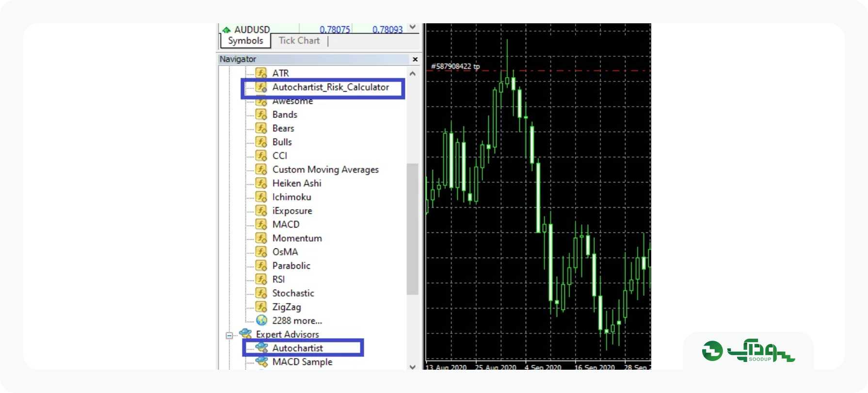Click the Ichimoku indicator icon
The height and width of the screenshot is (393, 868).
[x=261, y=197]
